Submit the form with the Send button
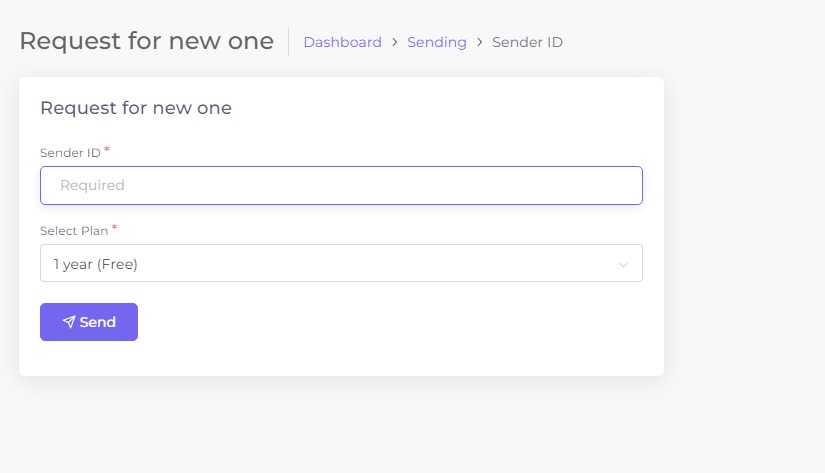This screenshot has width=825, height=473. click(89, 322)
